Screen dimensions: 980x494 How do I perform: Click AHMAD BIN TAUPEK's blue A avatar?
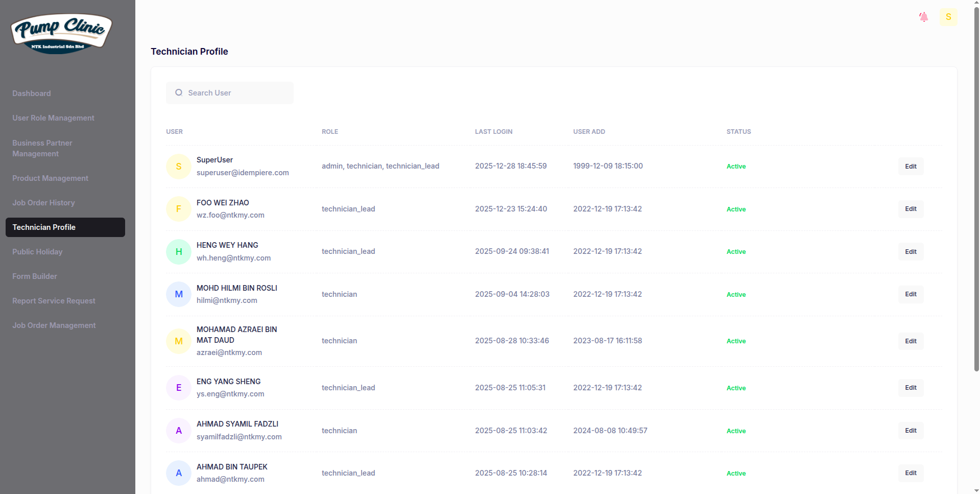coord(179,473)
